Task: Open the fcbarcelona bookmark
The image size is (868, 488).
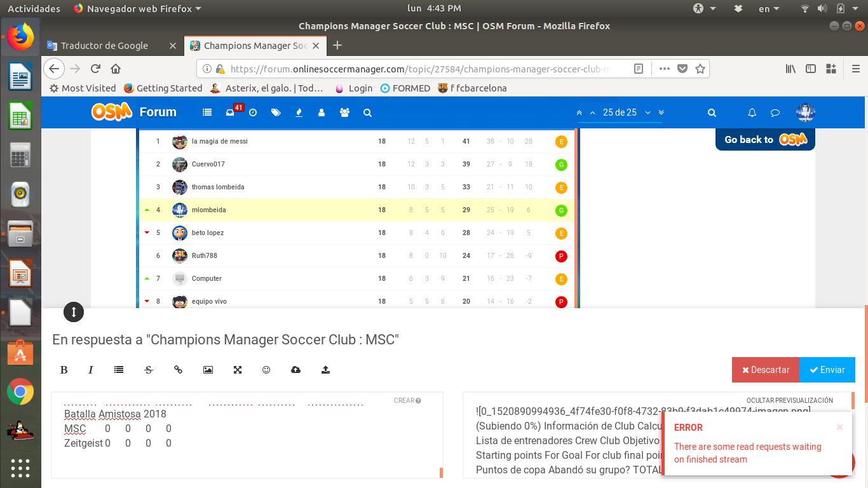Action: pos(473,88)
